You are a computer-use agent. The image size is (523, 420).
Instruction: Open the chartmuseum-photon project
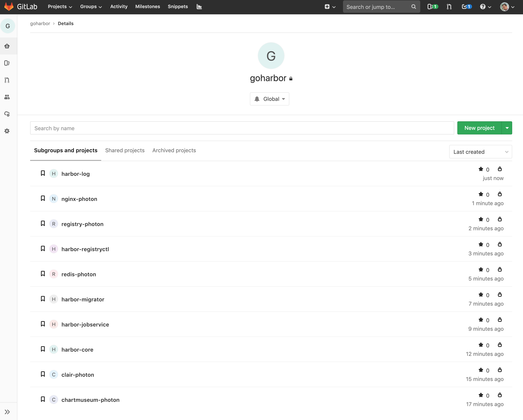point(90,400)
